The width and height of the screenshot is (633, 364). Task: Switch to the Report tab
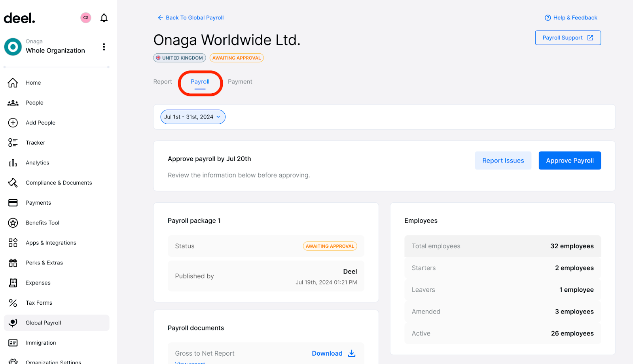coord(163,82)
